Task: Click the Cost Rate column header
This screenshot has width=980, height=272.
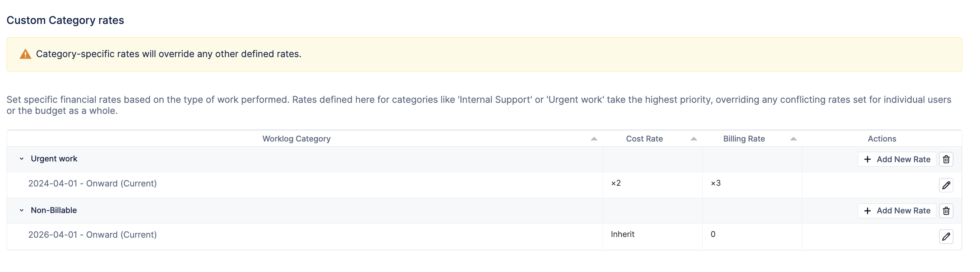Action: [644, 139]
